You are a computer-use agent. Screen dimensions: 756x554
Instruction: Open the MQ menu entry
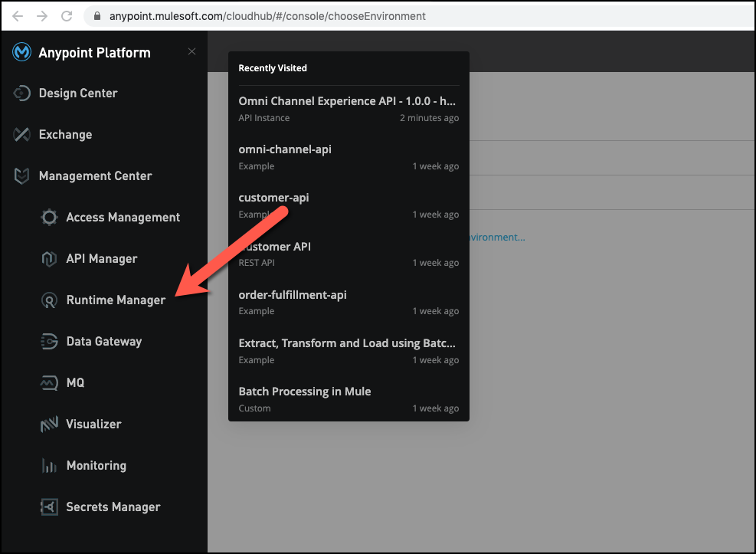click(x=75, y=383)
